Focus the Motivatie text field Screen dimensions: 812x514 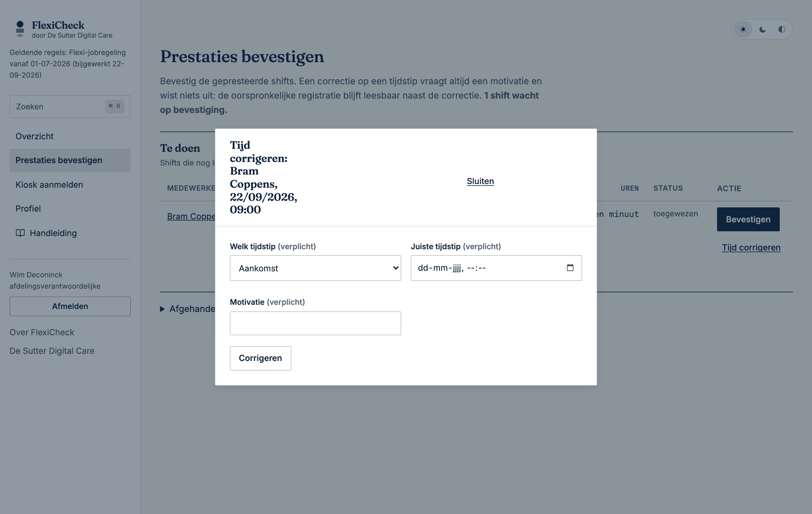tap(315, 323)
